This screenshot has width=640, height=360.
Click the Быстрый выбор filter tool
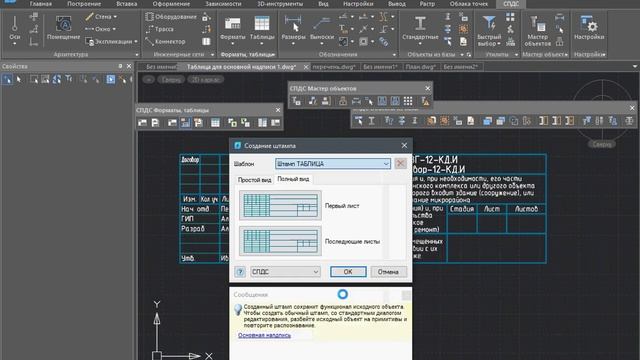(x=489, y=30)
